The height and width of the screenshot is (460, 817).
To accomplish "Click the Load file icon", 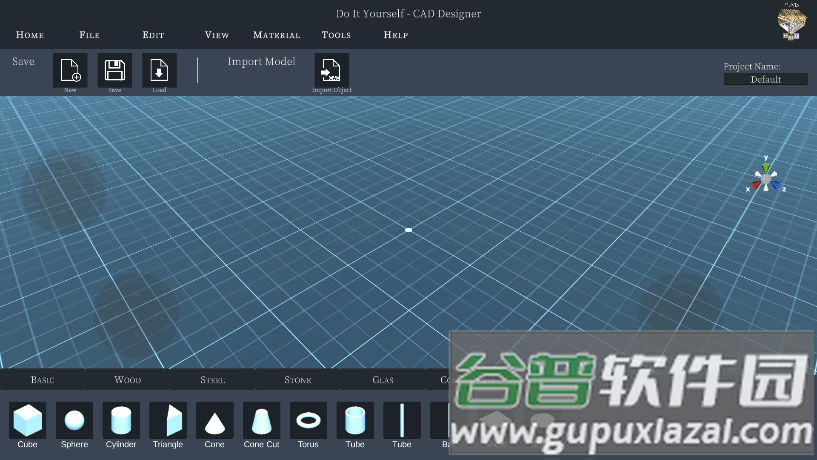I will pos(159,70).
